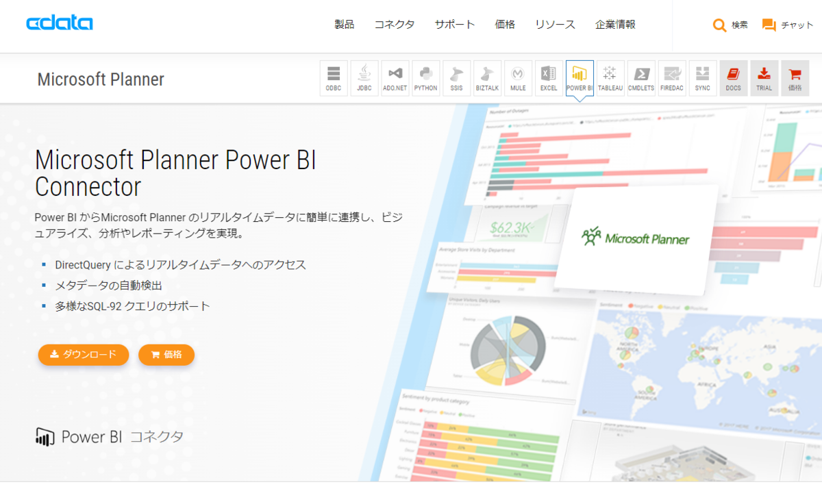Click the DirectQuery bullet text
The height and width of the screenshot is (504, 822).
(181, 264)
